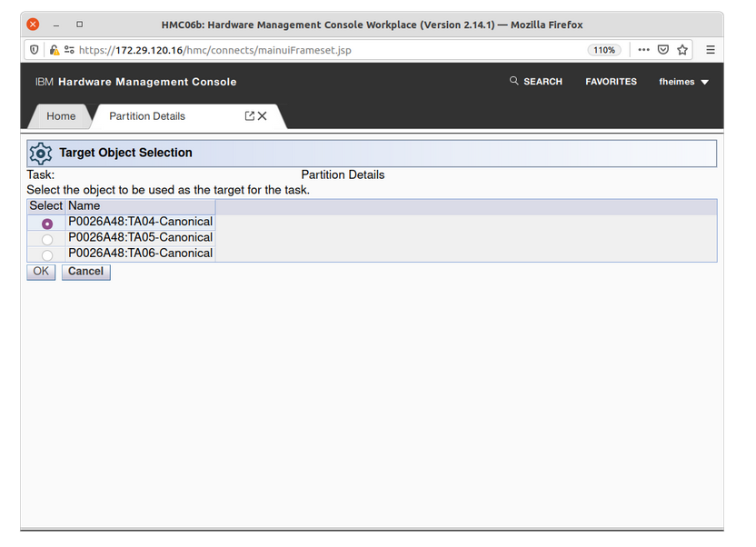Close the Partition Details tab
Viewport: 756px width, 547px height.
263,116
